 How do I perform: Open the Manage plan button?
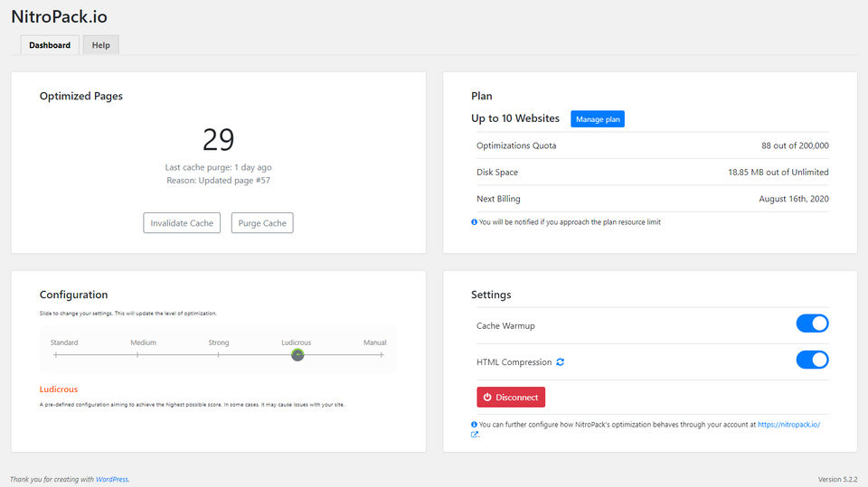coord(598,119)
